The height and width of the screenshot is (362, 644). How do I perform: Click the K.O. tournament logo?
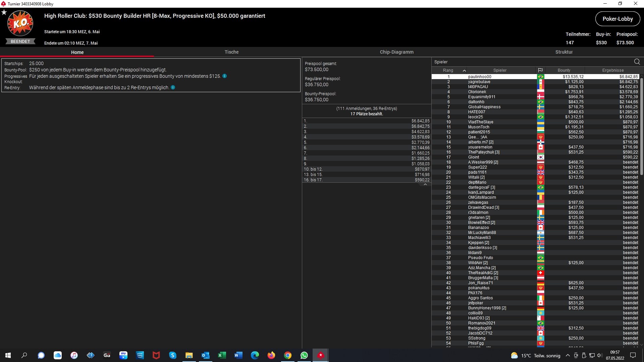(x=20, y=23)
